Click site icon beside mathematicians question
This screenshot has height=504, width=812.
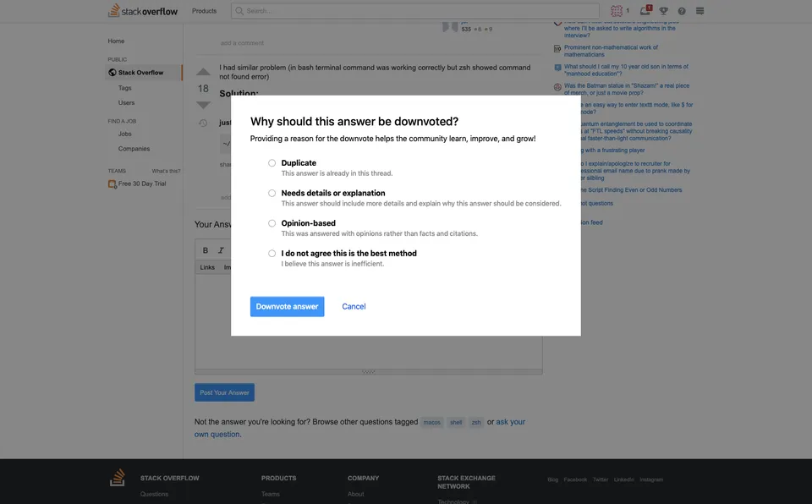pos(557,49)
